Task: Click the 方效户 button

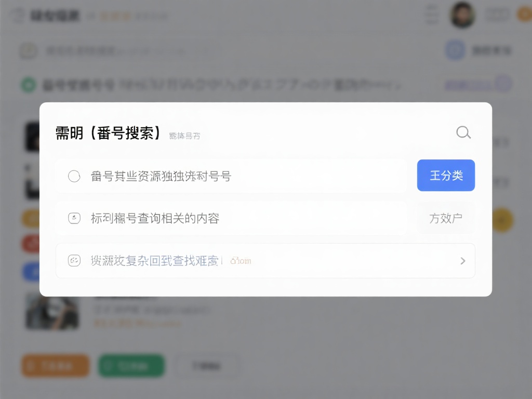Action: [446, 218]
